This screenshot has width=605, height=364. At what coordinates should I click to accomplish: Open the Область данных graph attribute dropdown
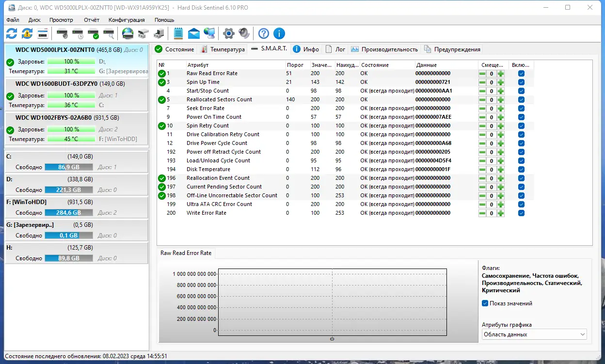534,334
